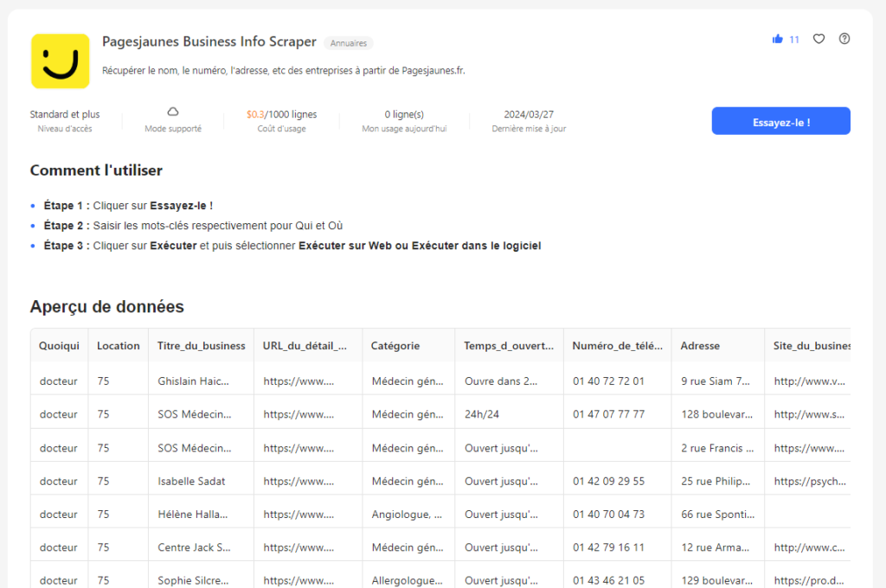This screenshot has height=588, width=886.
Task: Click phone number 01 40 72 72 01
Action: 608,381
